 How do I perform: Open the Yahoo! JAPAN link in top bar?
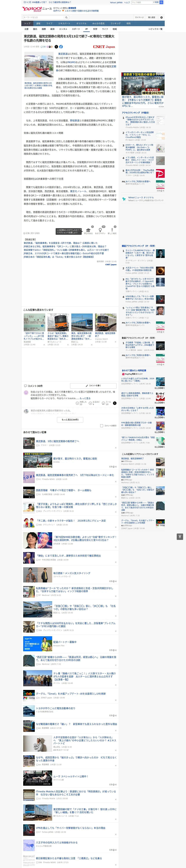[x=116, y=2]
